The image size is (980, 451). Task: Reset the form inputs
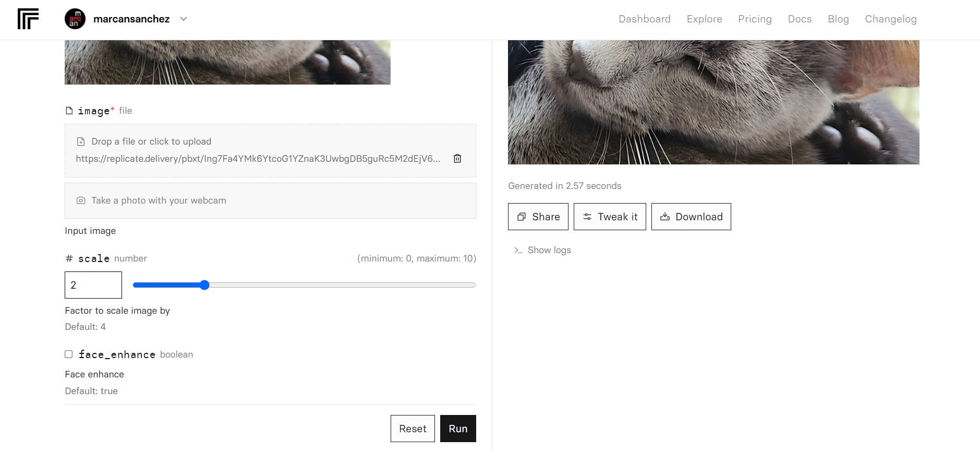coord(413,429)
